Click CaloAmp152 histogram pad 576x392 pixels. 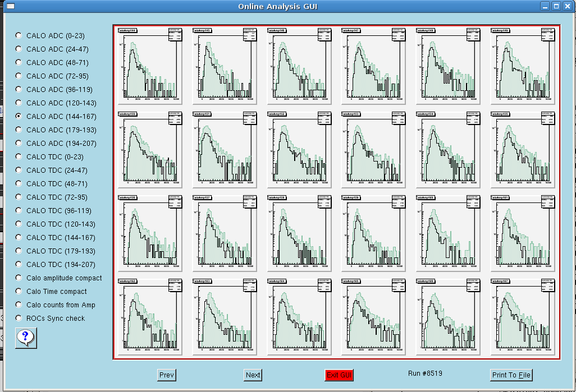click(299, 150)
